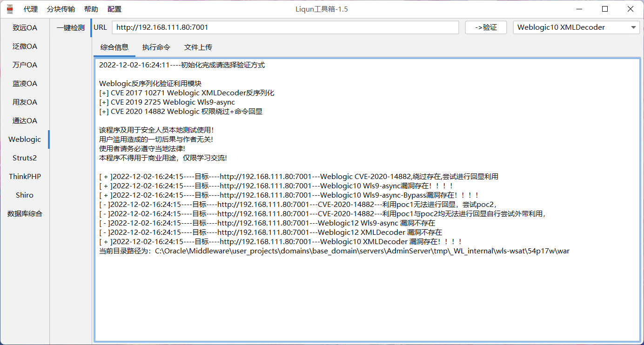
Task: Switch to the 执行命令 tab
Action: coord(156,47)
